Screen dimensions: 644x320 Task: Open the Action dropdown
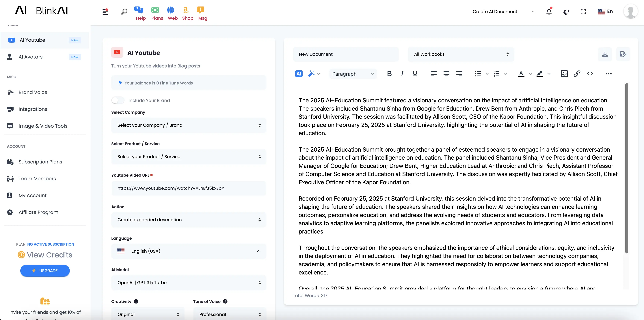click(189, 220)
